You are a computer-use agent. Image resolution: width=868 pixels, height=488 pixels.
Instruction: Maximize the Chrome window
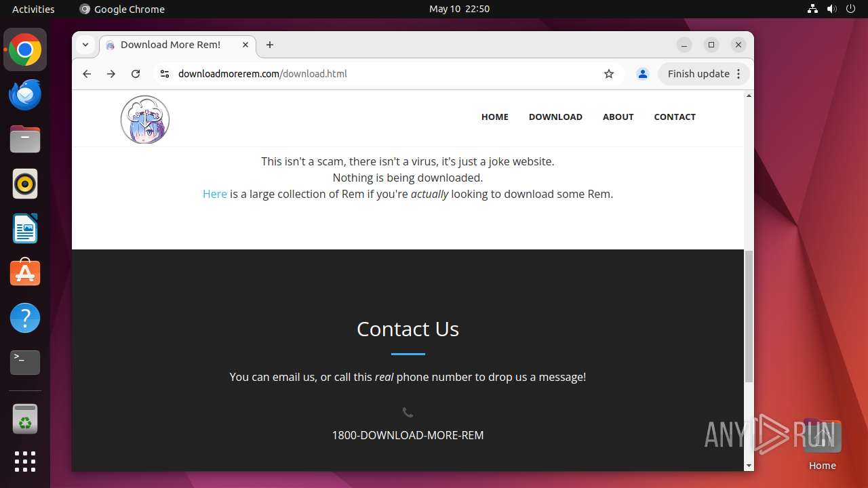pyautogui.click(x=711, y=45)
